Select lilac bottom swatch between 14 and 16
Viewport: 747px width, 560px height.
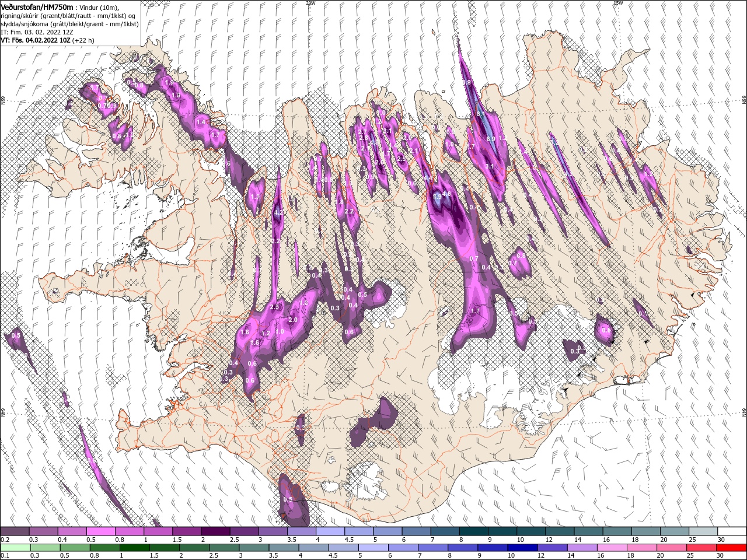(x=581, y=548)
